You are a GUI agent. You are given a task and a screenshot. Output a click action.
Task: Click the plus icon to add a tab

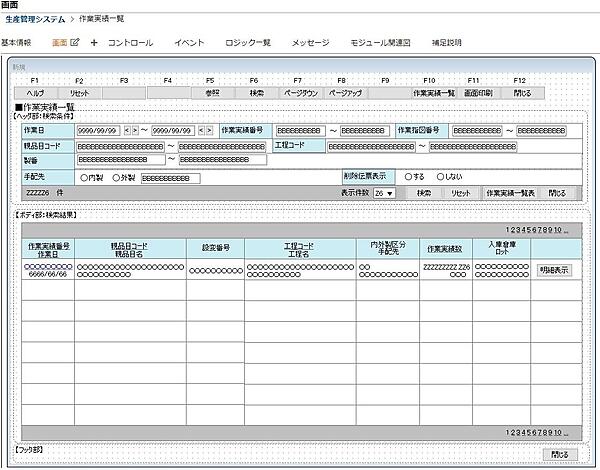coord(94,43)
